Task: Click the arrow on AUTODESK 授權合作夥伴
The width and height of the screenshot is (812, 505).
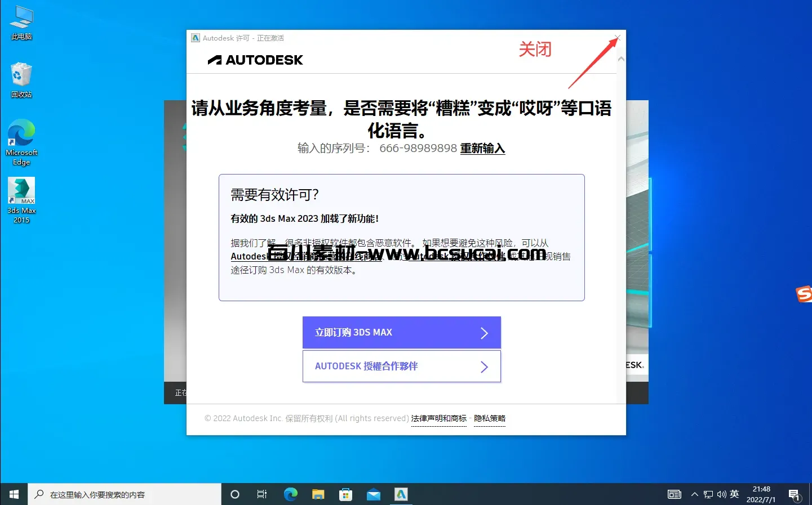Action: tap(484, 367)
